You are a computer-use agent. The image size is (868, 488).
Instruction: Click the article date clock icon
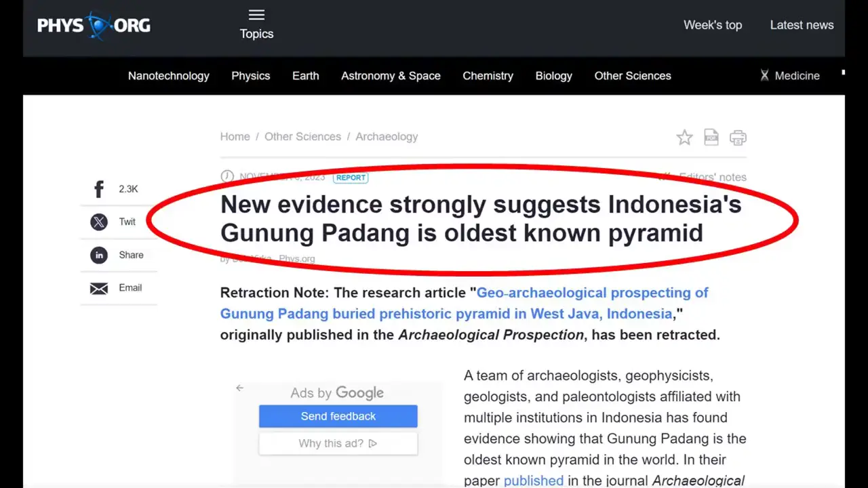click(227, 177)
